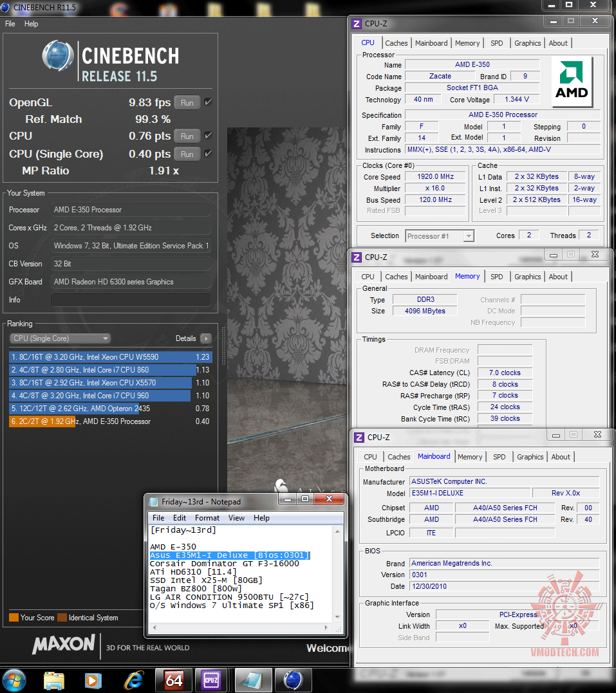Image resolution: width=616 pixels, height=693 pixels.
Task: Open Notepad Help menu
Action: point(261,518)
